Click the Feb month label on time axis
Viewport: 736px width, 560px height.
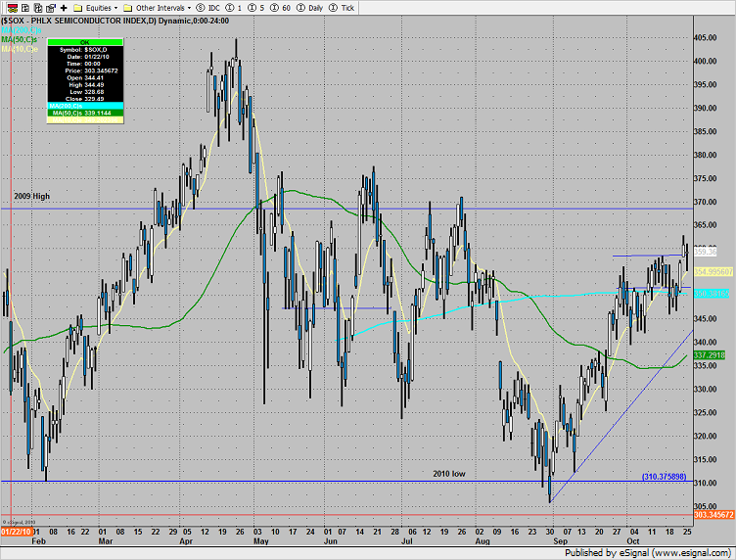pos(38,541)
